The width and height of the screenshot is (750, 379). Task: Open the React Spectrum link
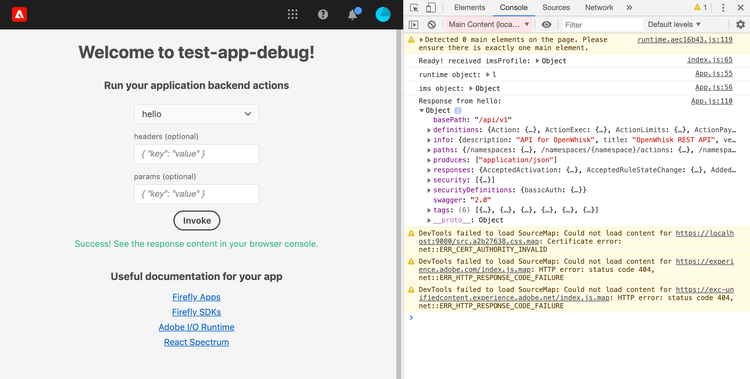click(197, 342)
